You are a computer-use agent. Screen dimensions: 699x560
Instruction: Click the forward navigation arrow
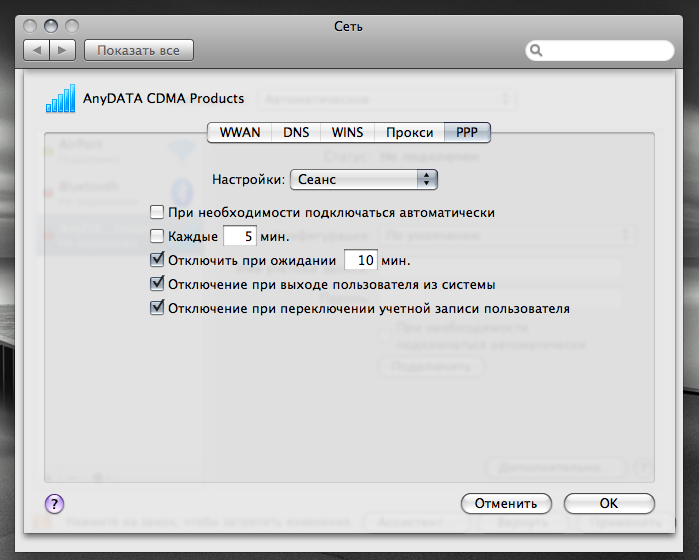(x=62, y=49)
